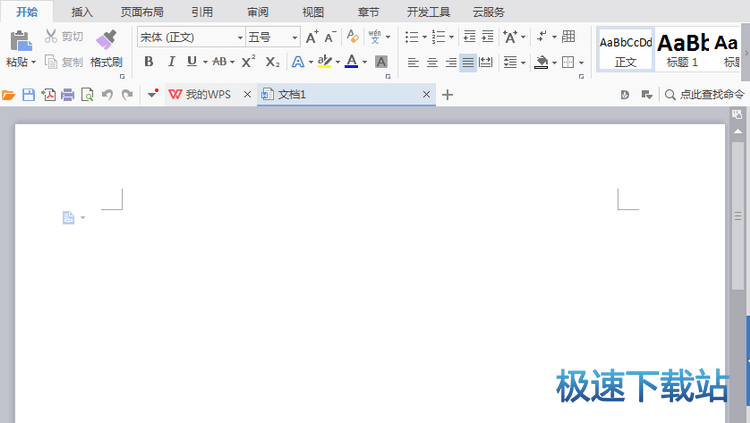Expand numbered list dropdown arrow
This screenshot has width=750, height=423.
pyautogui.click(x=451, y=37)
